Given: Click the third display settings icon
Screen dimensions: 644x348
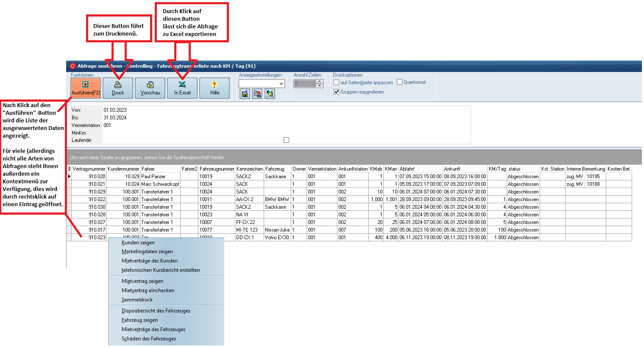Looking at the screenshot, I should click(269, 94).
